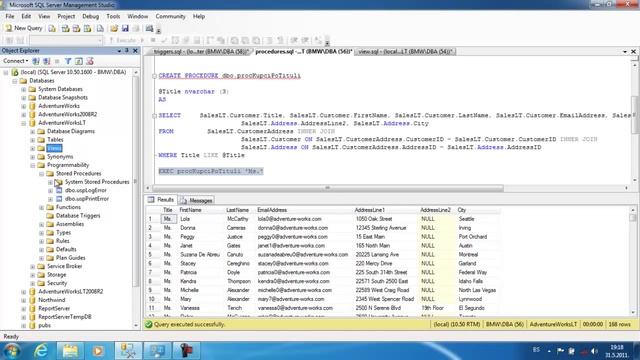
Task: Save the current query with disk icon
Action: pyautogui.click(x=125, y=28)
